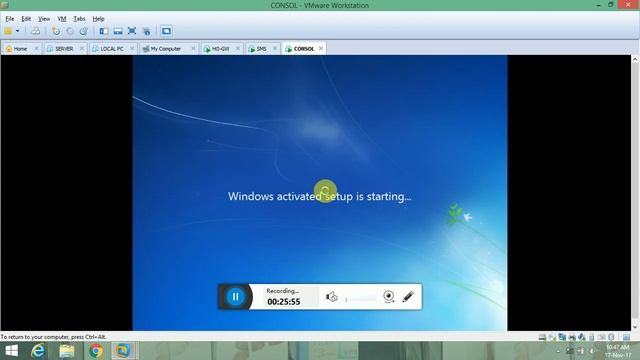The image size is (640, 360).
Task: Open the snapshot manager icon
Action: 84,31
